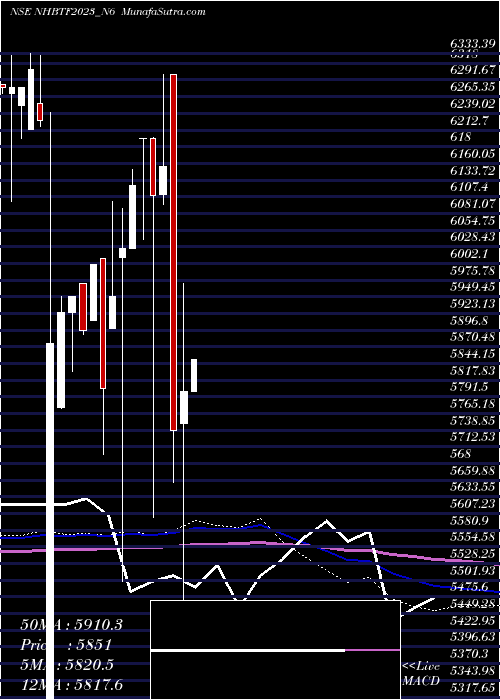
Task: Click the 5765.18 price axis label
Action: point(472,404)
